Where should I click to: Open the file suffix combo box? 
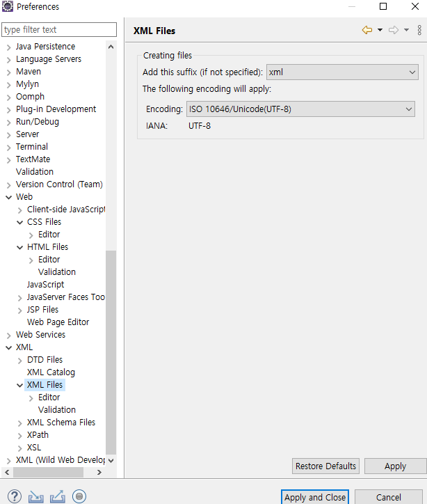342,72
